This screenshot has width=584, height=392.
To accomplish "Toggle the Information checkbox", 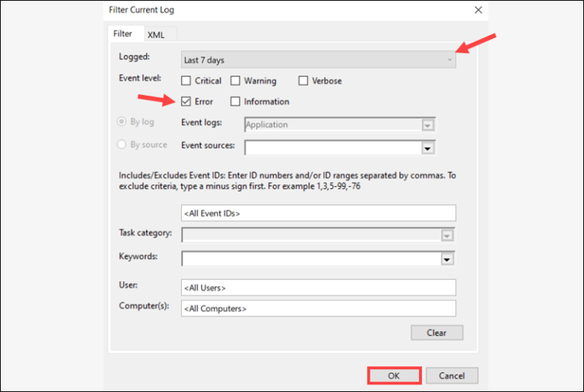I will tap(235, 101).
